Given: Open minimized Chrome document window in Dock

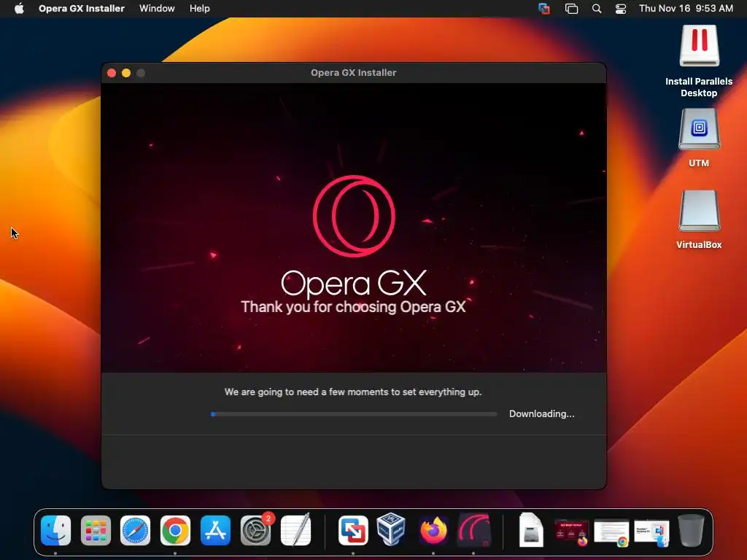Looking at the screenshot, I should tap(612, 532).
